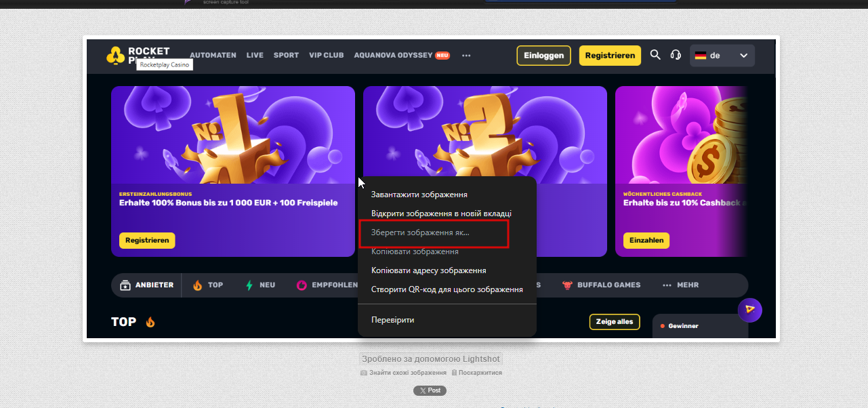Click the Зроблено за допомогою Lightshot link

point(431,359)
